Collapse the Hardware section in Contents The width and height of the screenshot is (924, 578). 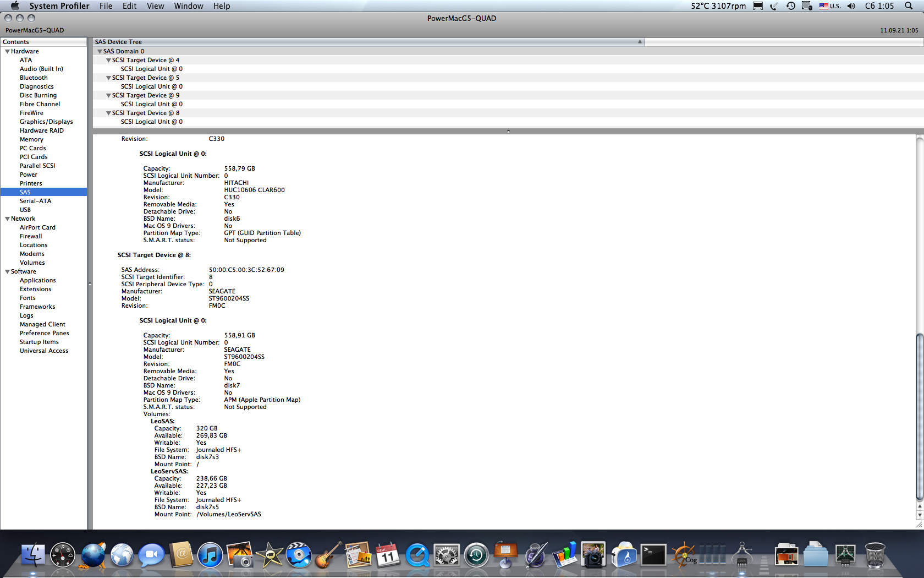[7, 51]
